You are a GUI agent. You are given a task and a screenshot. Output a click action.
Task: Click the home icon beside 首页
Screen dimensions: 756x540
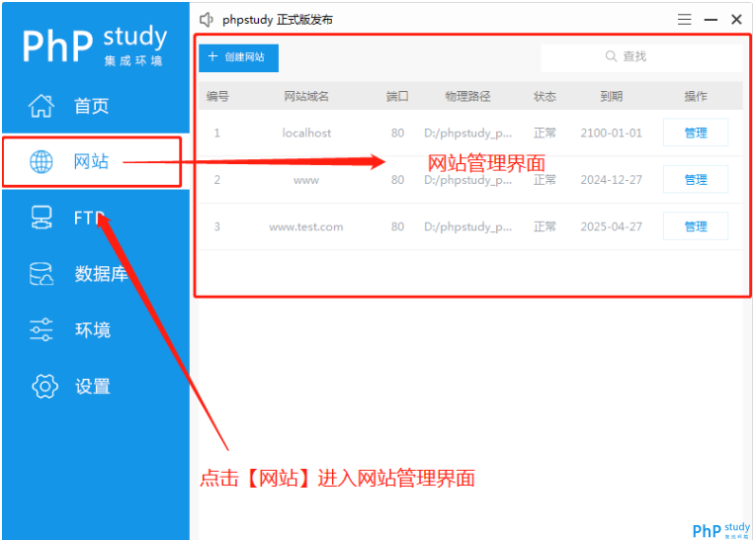coord(42,106)
